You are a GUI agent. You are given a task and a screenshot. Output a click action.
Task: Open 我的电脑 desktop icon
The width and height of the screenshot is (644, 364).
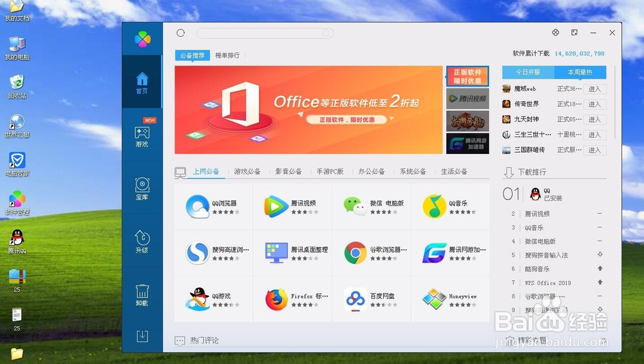17,48
